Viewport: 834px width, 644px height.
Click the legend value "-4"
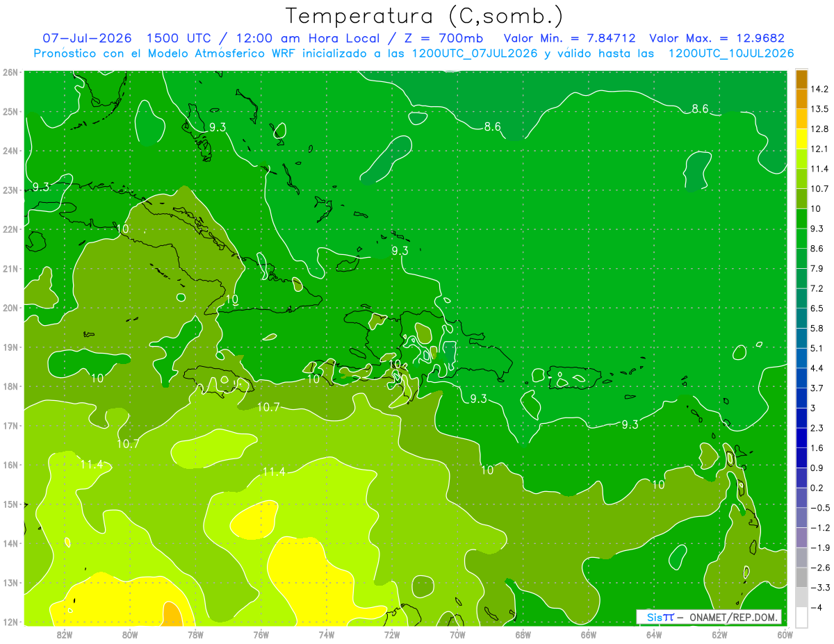tap(816, 608)
